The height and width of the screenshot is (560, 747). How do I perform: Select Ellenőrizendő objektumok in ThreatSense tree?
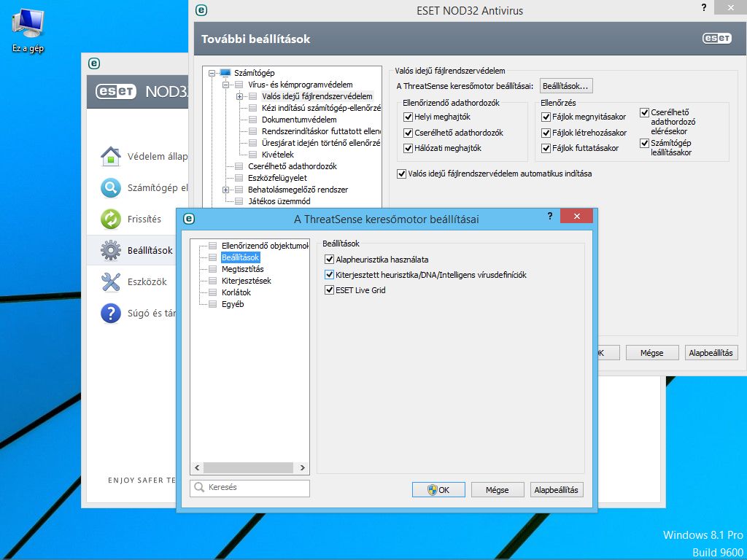coord(265,246)
